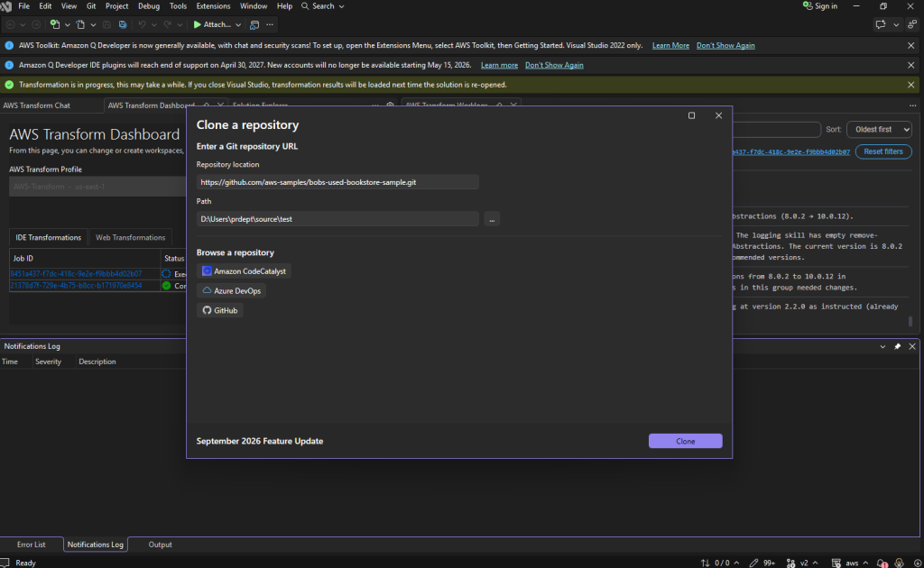Click the Repository location URL field
Screen dimensions: 924x568
(x=337, y=182)
